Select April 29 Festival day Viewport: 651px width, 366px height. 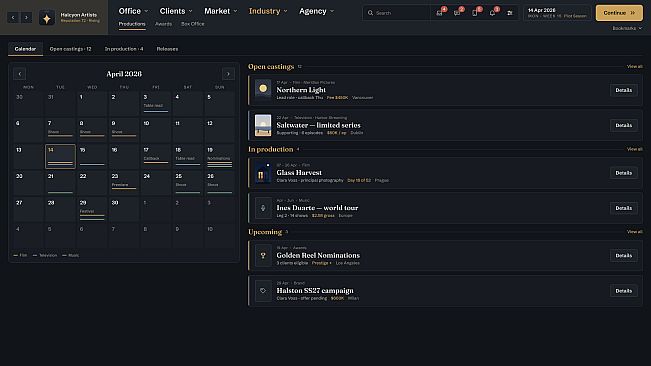[x=92, y=210]
